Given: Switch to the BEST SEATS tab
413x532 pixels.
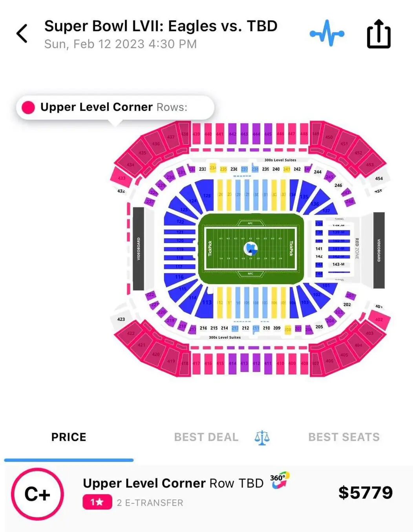Looking at the screenshot, I should coord(344,437).
